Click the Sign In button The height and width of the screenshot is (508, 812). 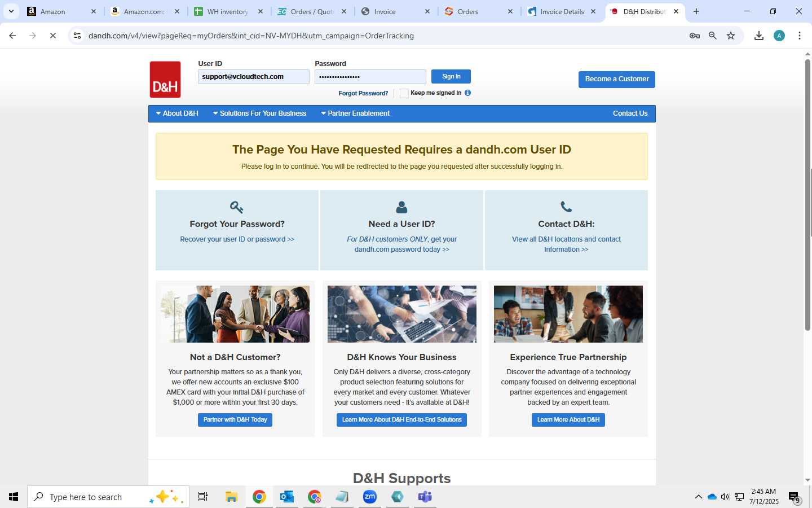click(451, 76)
